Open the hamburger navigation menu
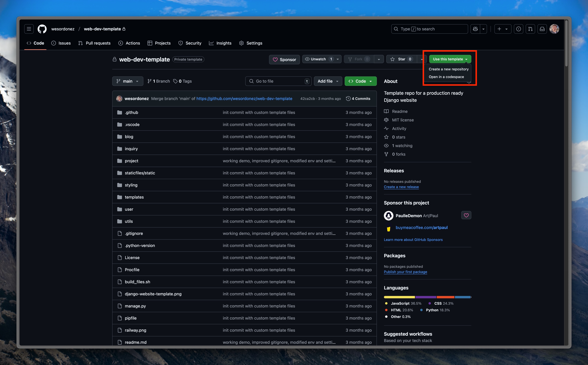The height and width of the screenshot is (365, 588). (29, 29)
